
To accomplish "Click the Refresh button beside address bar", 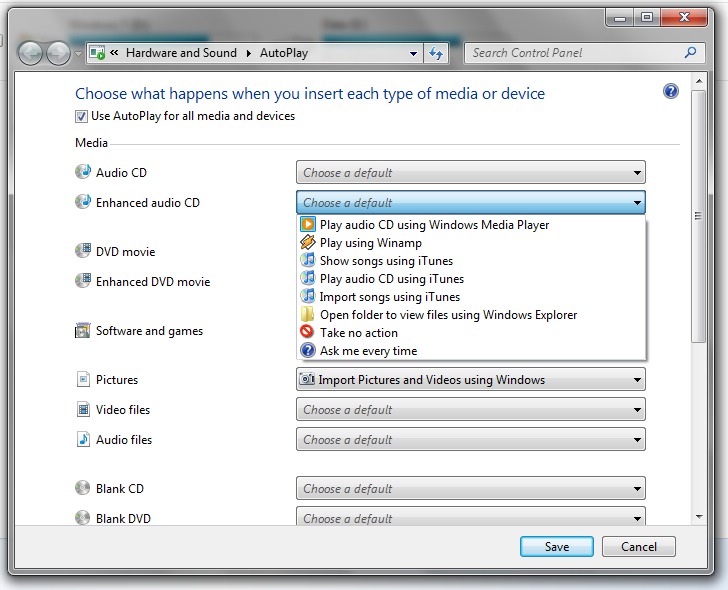I will 436,53.
